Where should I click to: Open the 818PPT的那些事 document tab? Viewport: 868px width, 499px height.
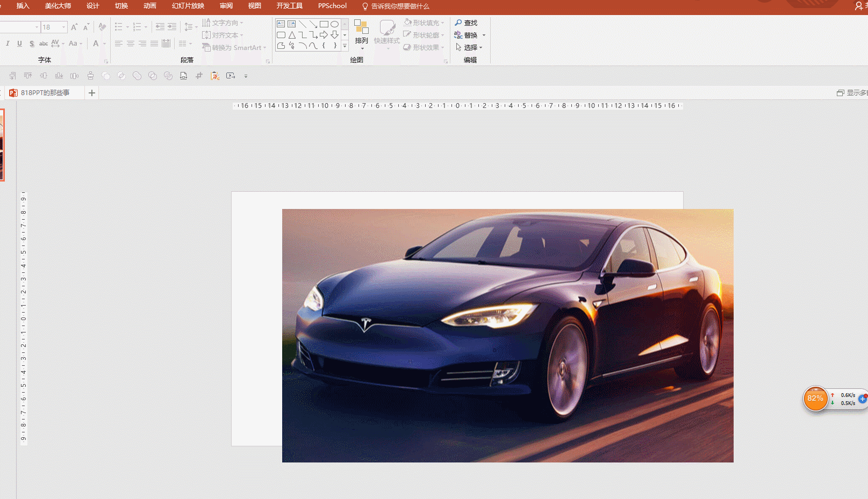[x=46, y=93]
